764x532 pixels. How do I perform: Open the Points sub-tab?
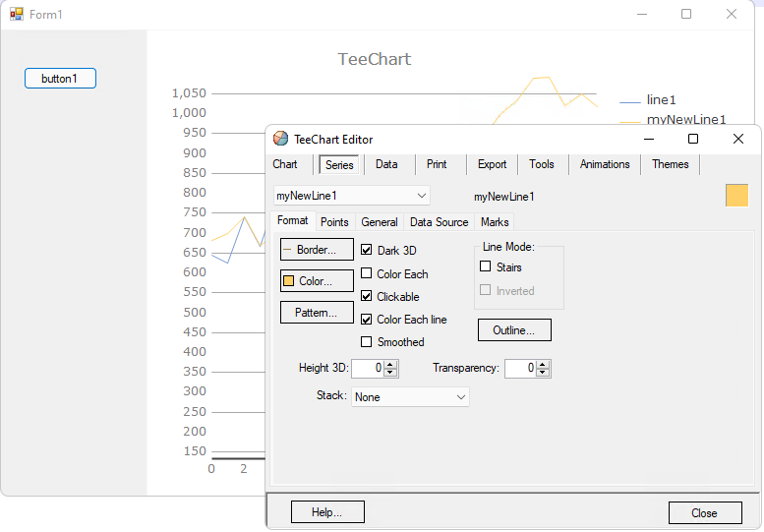coord(334,222)
